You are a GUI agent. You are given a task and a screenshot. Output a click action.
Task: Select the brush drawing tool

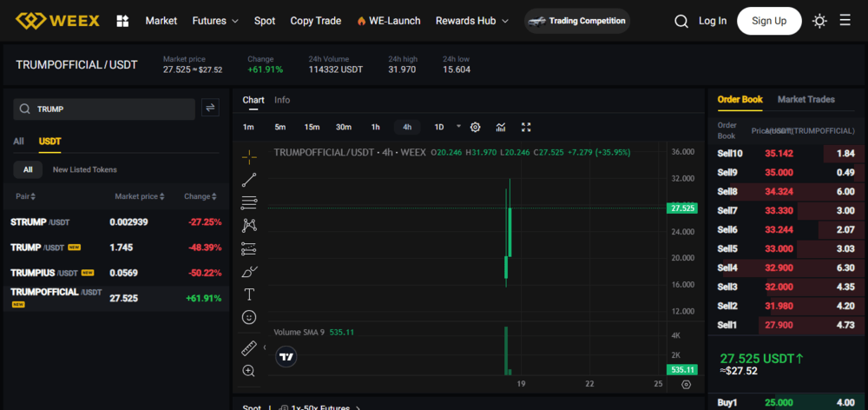(x=249, y=272)
